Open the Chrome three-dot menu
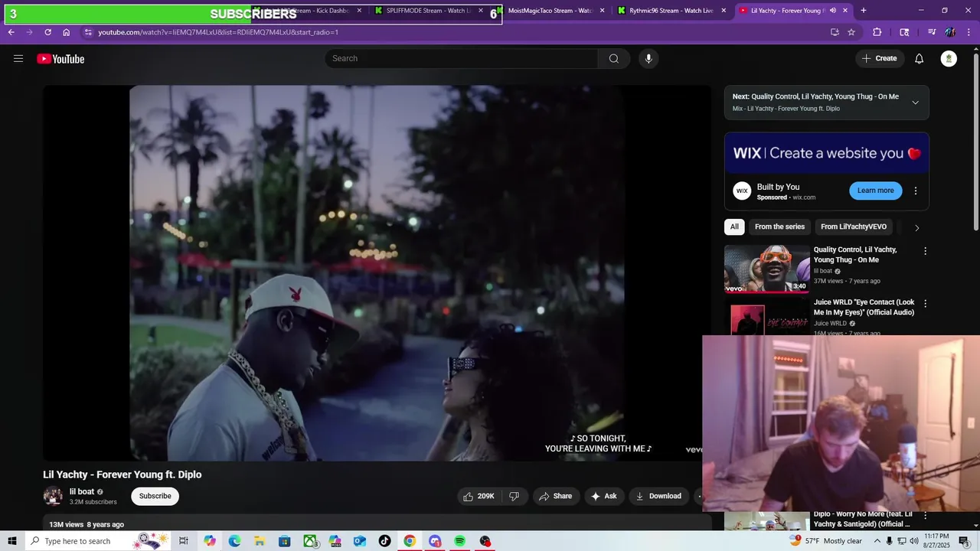 coord(969,32)
